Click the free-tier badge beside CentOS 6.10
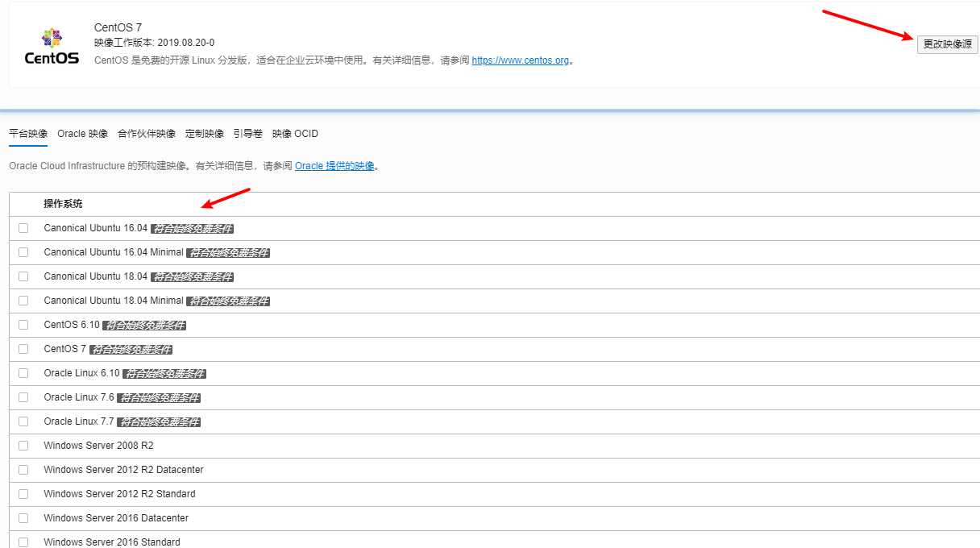Viewport: 980px width, 548px height. [145, 326]
